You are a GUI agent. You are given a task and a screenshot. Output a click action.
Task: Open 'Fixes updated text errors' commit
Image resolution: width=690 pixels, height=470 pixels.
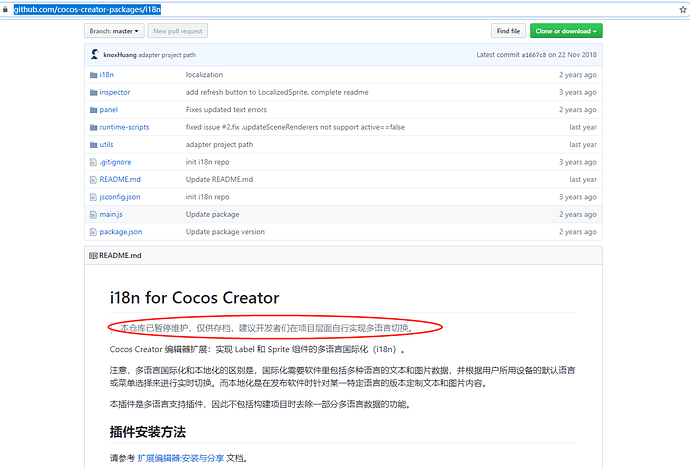pyautogui.click(x=226, y=110)
